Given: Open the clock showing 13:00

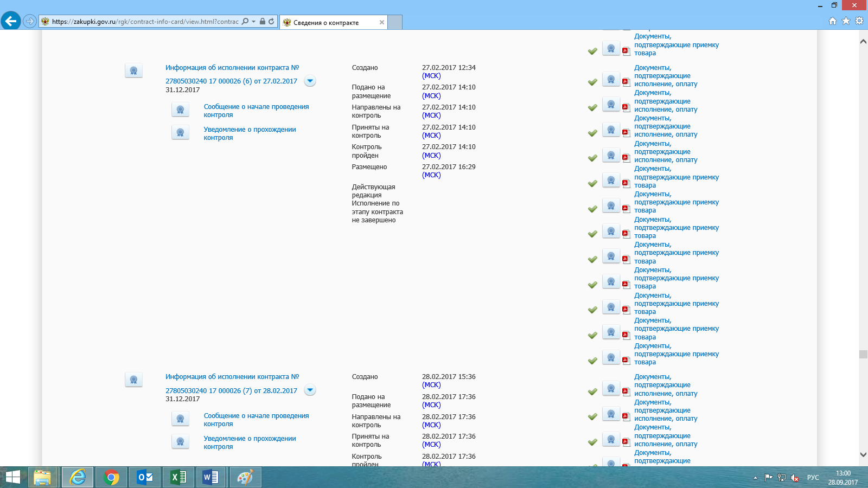Looking at the screenshot, I should [843, 478].
